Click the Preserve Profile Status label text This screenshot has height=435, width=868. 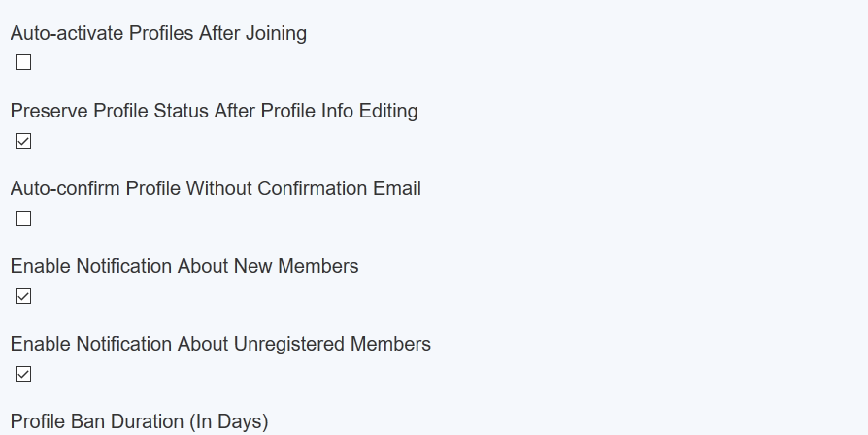click(214, 111)
